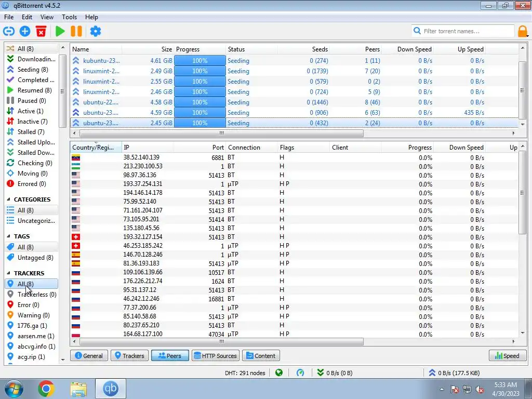This screenshot has width=532, height=399.
Task: Select the Warning (0) tracker filter
Action: (31, 315)
